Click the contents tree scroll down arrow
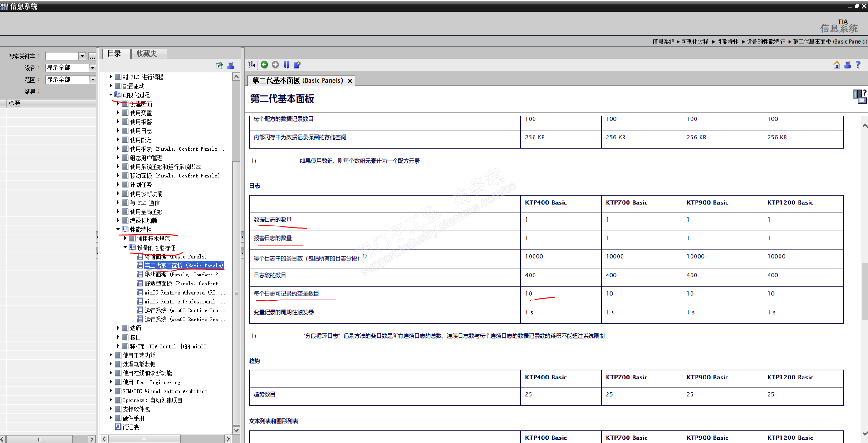Screen dimensions: 868x443 point(236,430)
